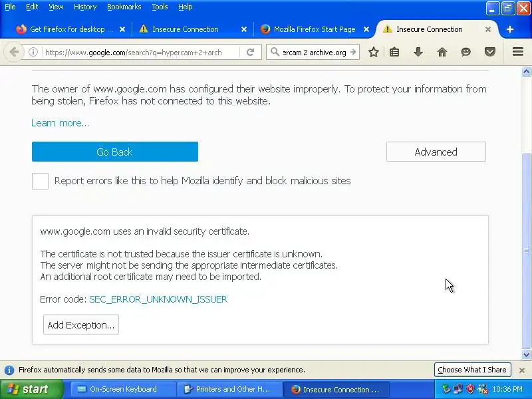Open the Bookmarks menu
This screenshot has height=399, width=532.
point(124,7)
